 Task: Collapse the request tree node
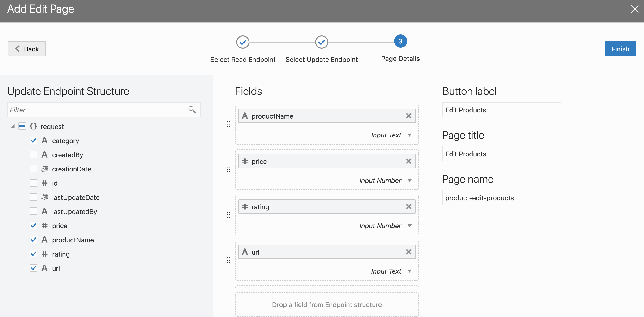(13, 127)
